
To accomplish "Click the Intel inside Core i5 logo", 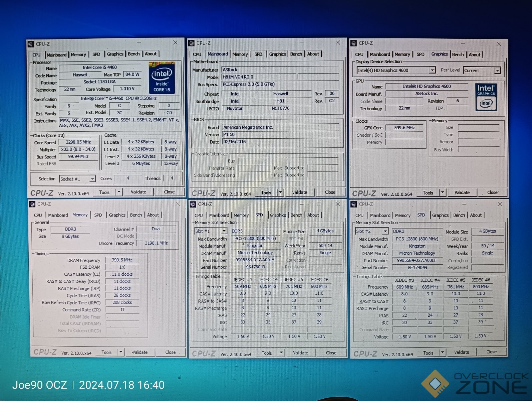I will tap(162, 78).
